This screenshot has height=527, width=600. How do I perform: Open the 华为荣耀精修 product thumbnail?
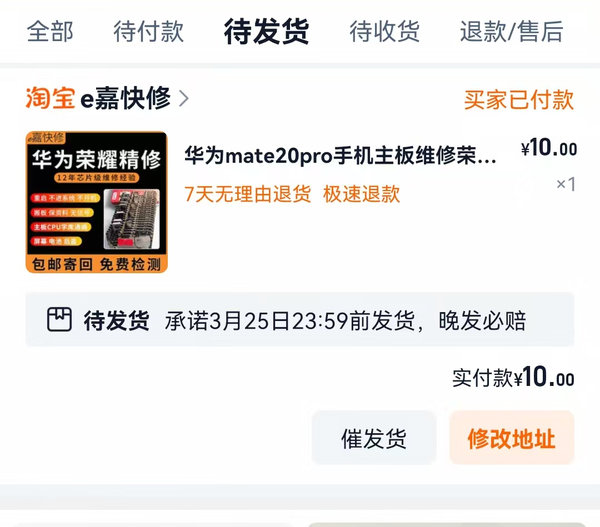pos(96,202)
